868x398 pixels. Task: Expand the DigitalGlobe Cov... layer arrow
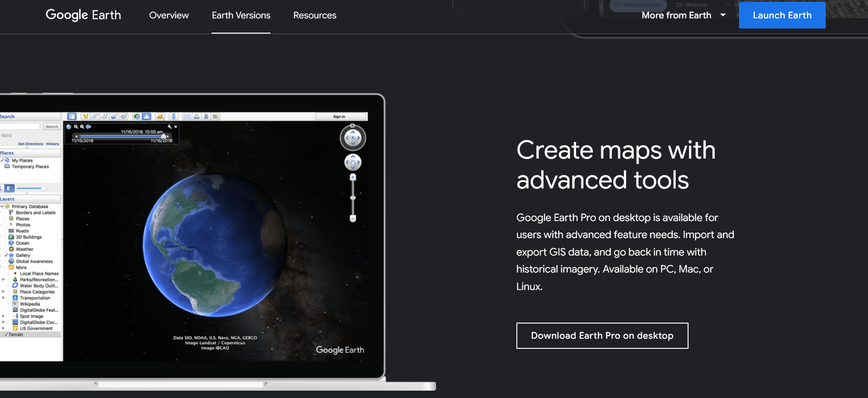tap(3, 322)
